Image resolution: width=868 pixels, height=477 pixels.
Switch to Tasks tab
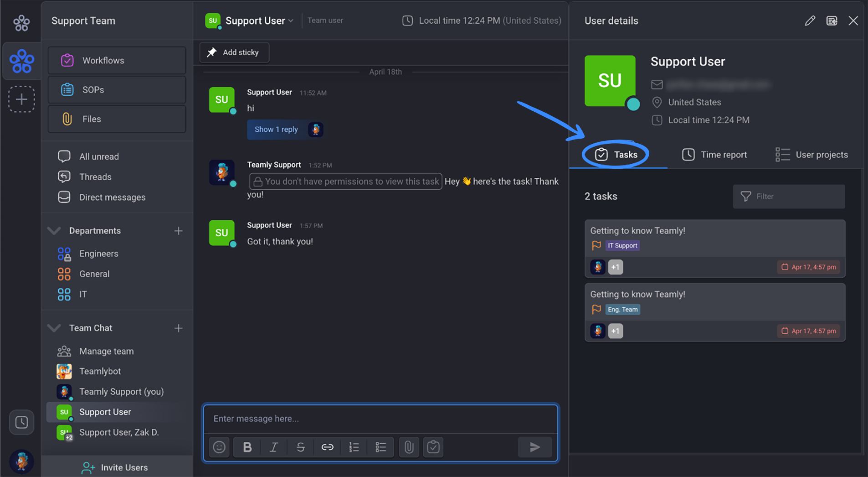616,155
